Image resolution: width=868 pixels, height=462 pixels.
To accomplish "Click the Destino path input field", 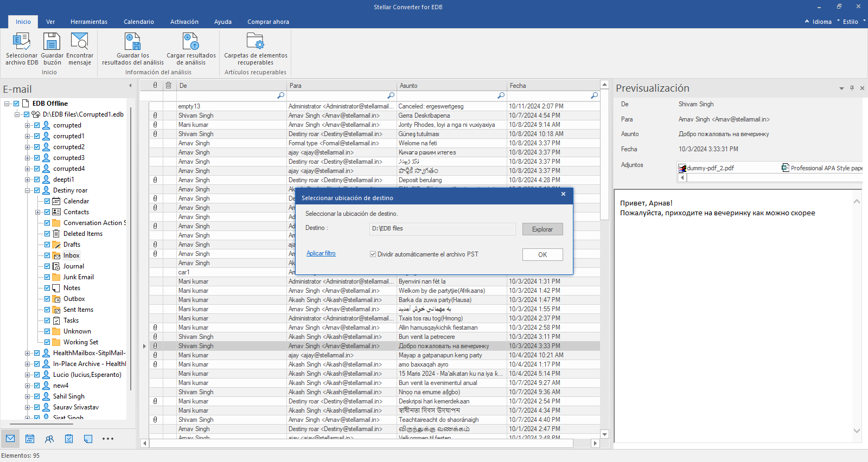I will pos(442,229).
